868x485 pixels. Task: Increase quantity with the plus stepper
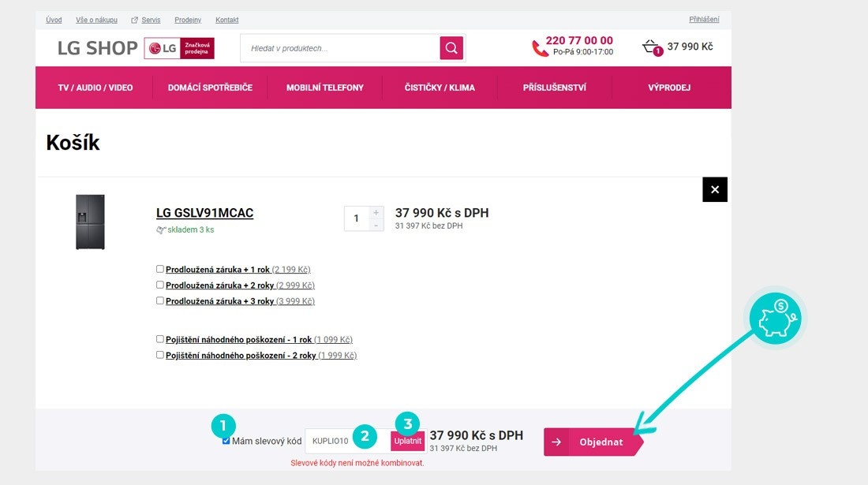376,212
